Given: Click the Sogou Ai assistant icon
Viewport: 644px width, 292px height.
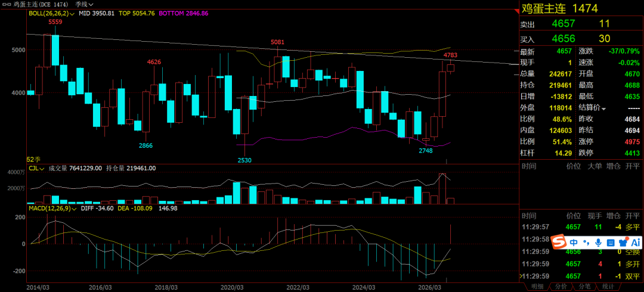Looking at the screenshot, I should (x=636, y=242).
